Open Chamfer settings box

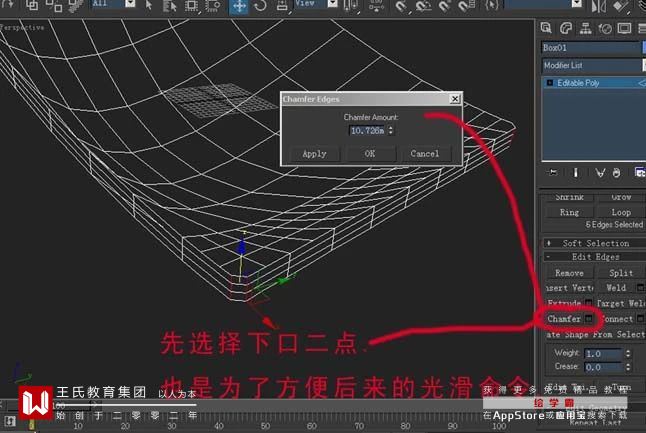(589, 318)
